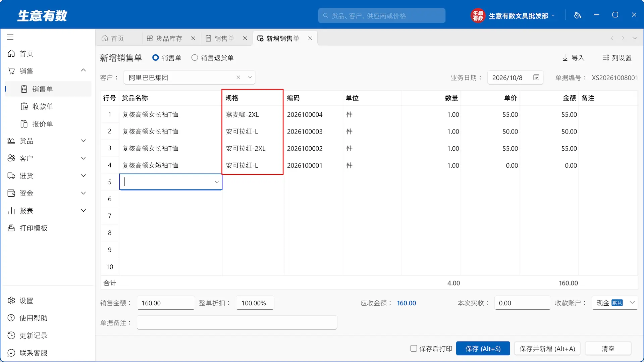Open the calendar picker for business date
The height and width of the screenshot is (362, 644).
536,77
